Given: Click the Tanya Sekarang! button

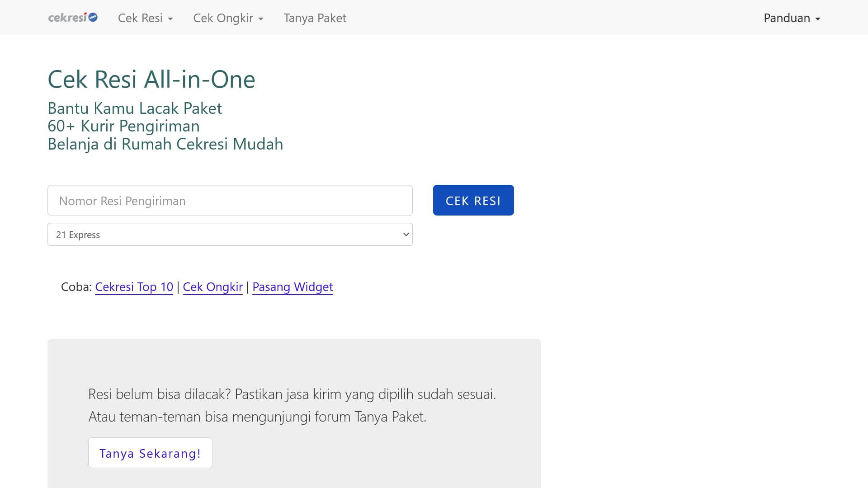Looking at the screenshot, I should click(x=150, y=453).
